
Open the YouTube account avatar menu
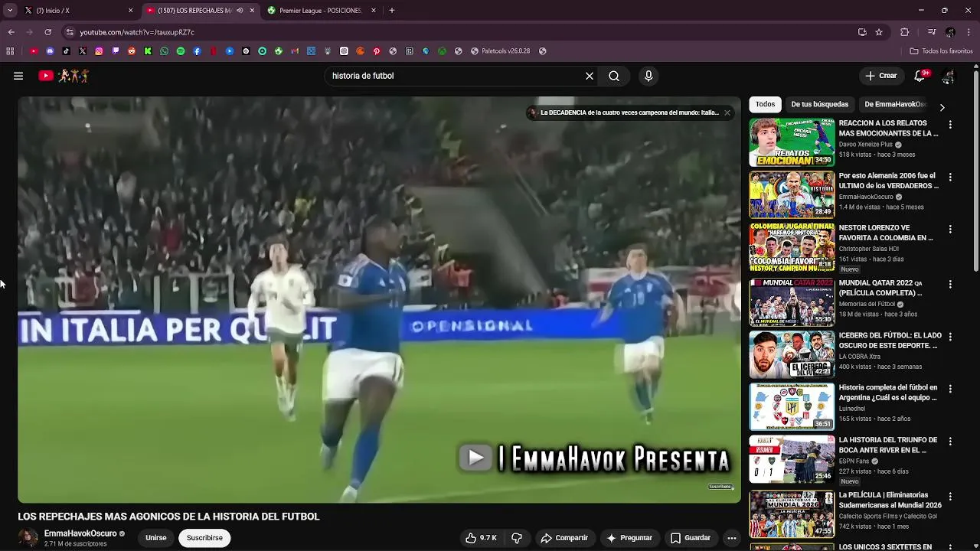(949, 76)
